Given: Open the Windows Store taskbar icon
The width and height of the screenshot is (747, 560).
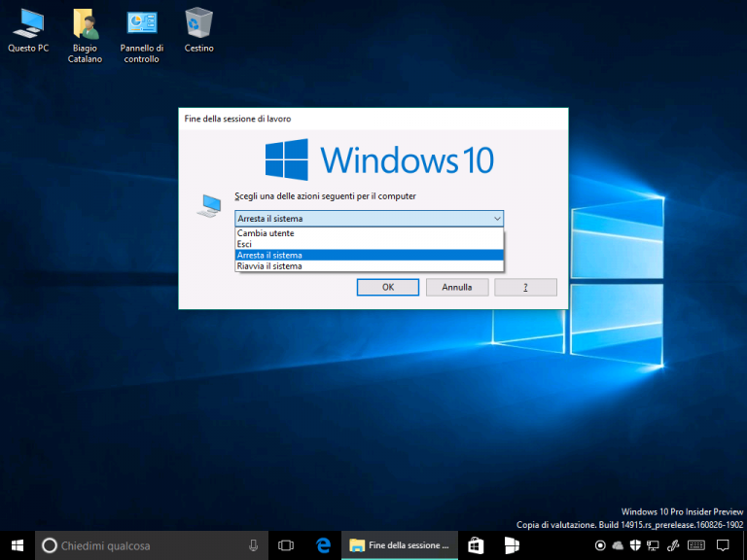Looking at the screenshot, I should (x=476, y=545).
